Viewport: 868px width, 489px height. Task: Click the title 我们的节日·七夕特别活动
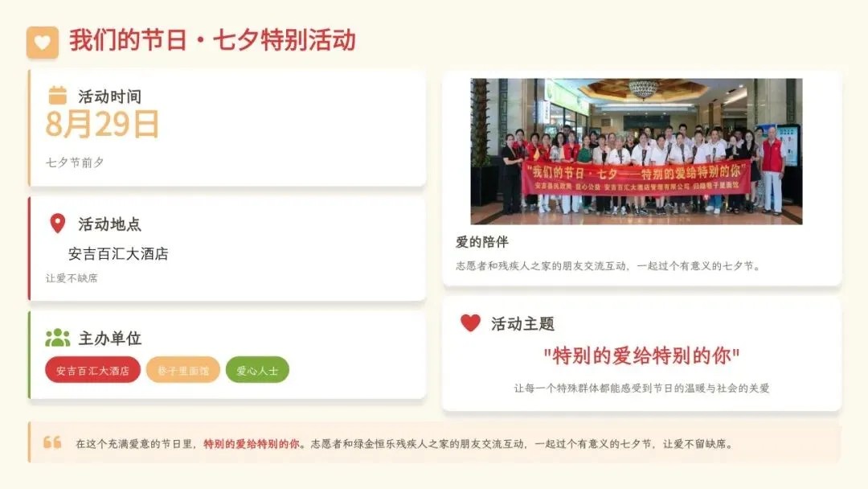212,40
